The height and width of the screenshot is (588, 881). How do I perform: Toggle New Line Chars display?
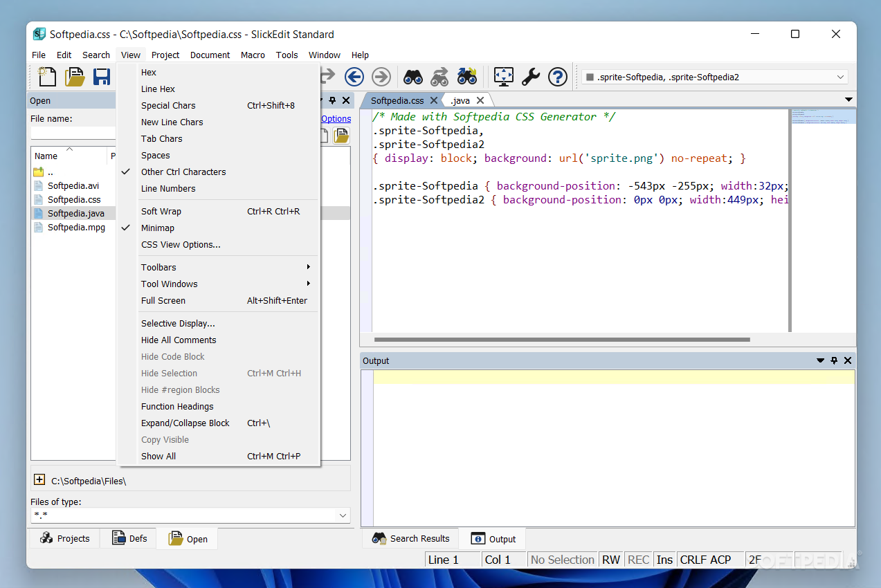click(x=219, y=122)
